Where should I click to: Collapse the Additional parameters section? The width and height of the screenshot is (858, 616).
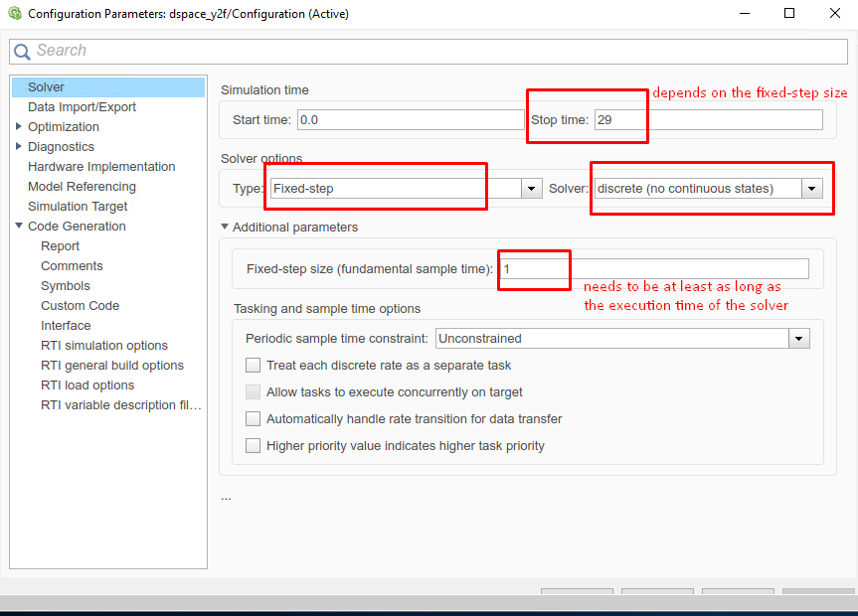225,228
